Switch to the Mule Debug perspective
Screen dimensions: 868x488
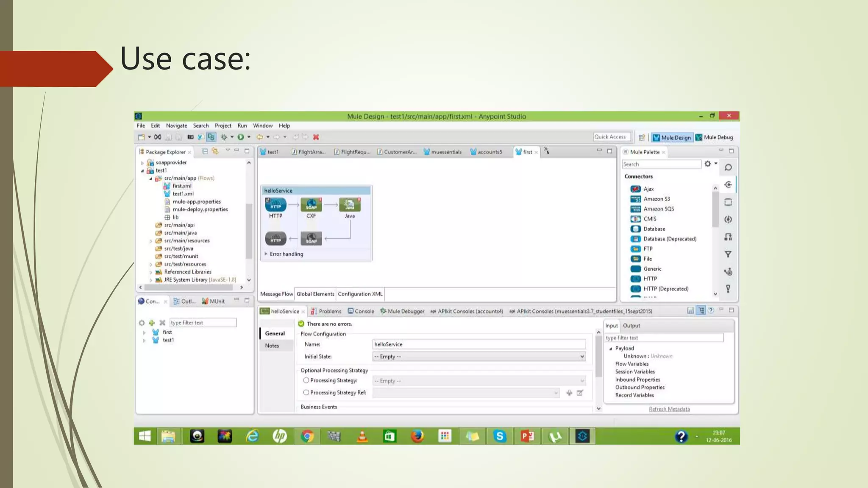[x=715, y=137]
